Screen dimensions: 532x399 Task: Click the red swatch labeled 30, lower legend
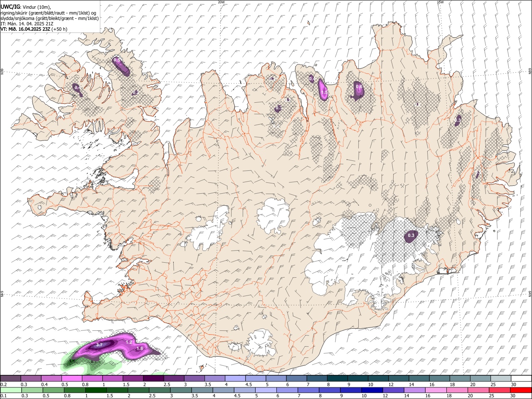tap(521, 390)
